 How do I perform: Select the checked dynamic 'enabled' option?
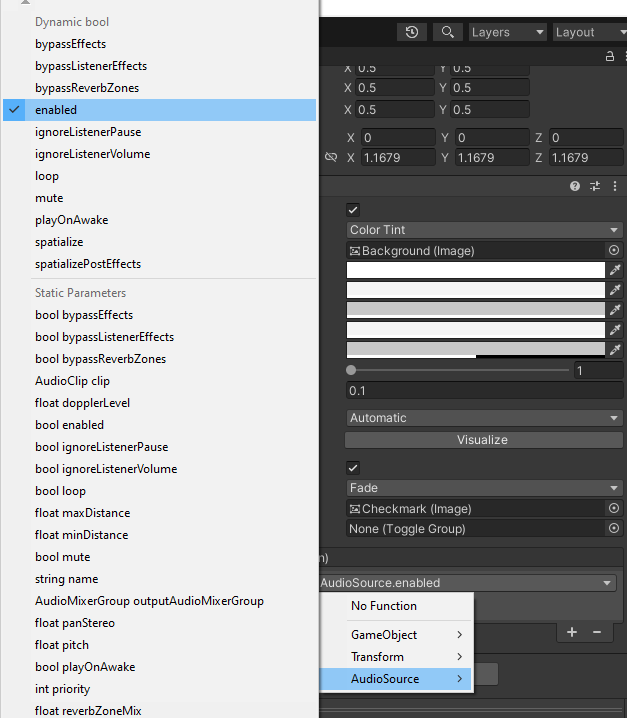coord(56,110)
